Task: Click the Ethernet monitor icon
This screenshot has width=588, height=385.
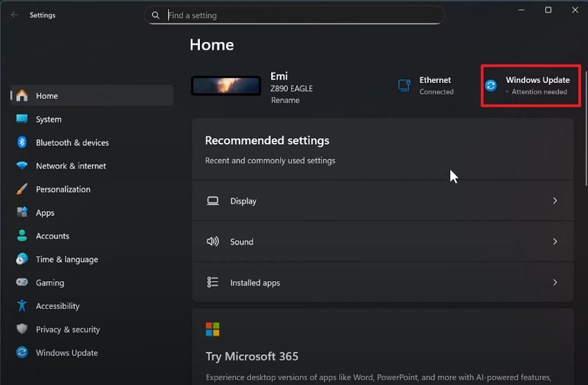Action: pos(404,86)
